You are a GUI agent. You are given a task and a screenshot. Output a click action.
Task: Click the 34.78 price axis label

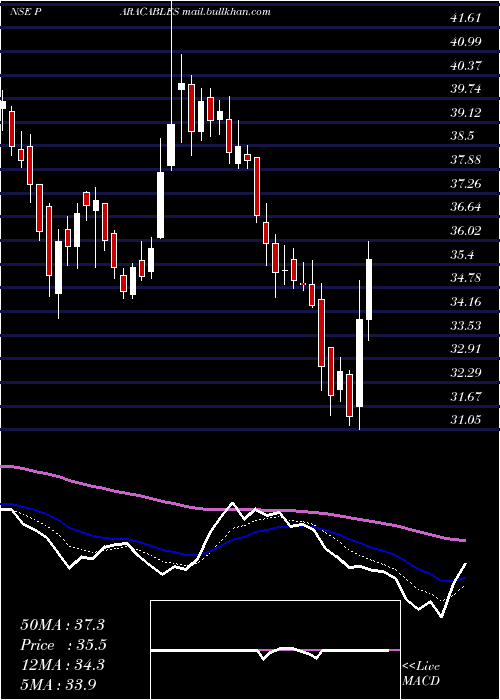(x=466, y=278)
